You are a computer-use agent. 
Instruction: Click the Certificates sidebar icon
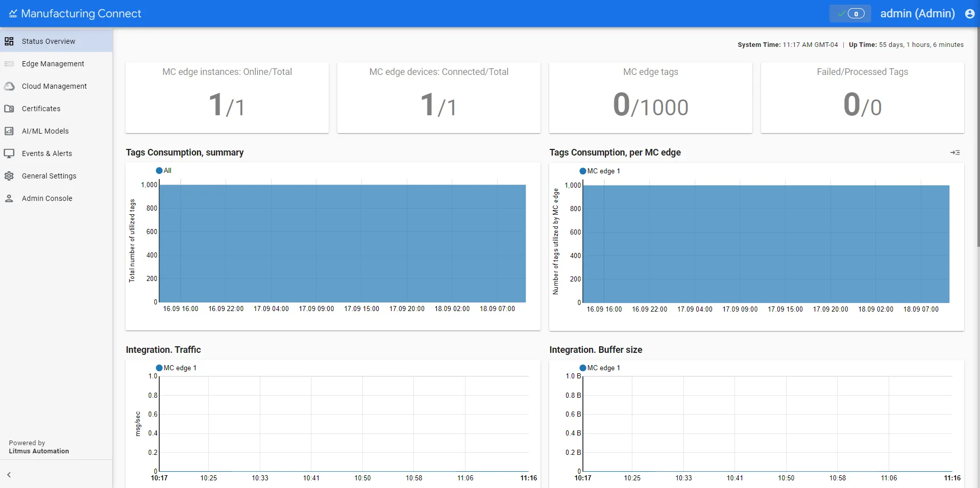(x=9, y=109)
